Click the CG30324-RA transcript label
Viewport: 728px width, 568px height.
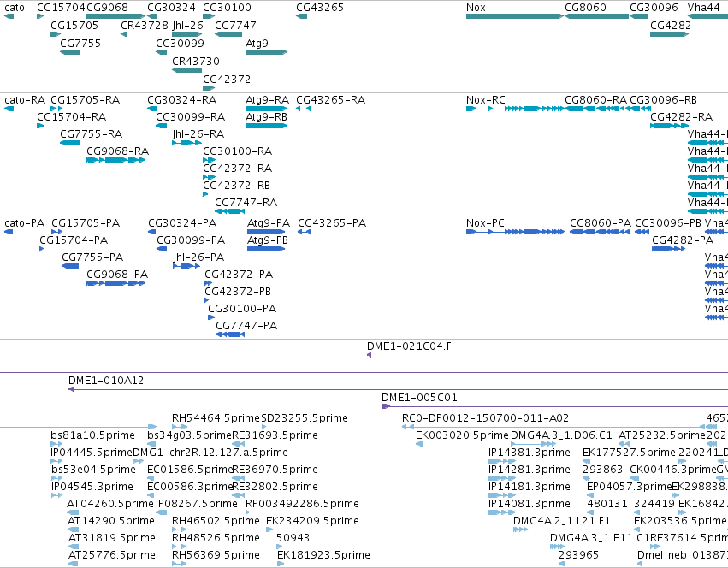point(182,100)
